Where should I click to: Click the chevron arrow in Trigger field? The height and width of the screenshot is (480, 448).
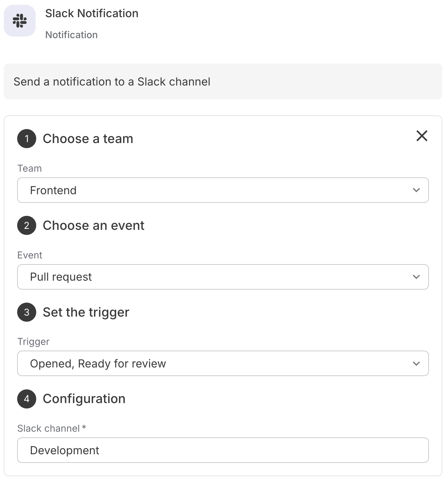click(416, 363)
